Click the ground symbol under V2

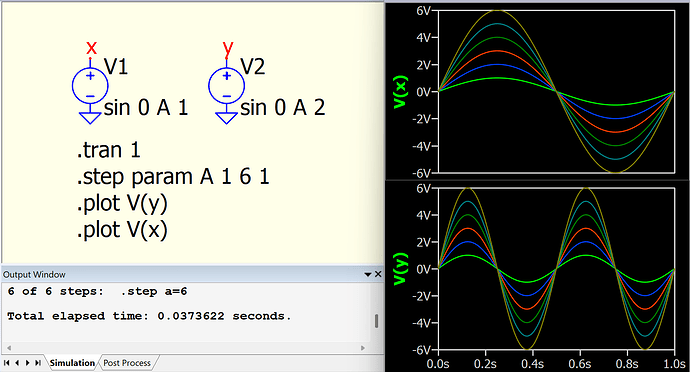[x=227, y=118]
